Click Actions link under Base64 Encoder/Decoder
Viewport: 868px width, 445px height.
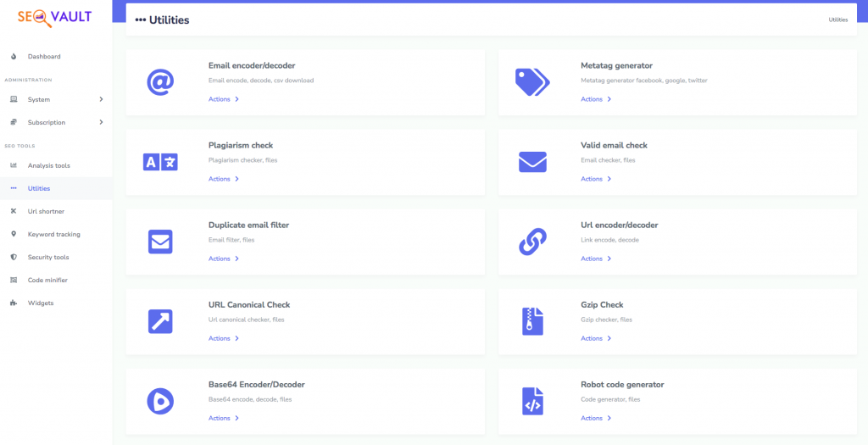pos(220,419)
